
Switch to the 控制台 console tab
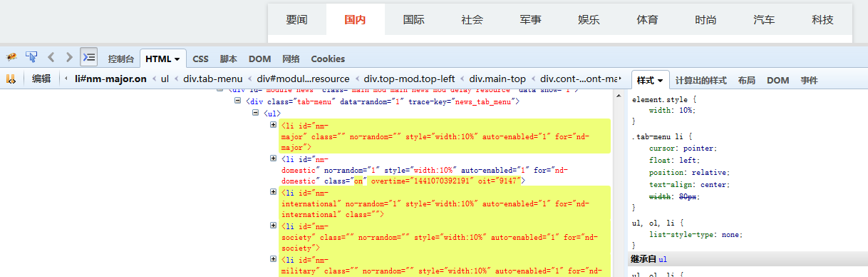[121, 59]
